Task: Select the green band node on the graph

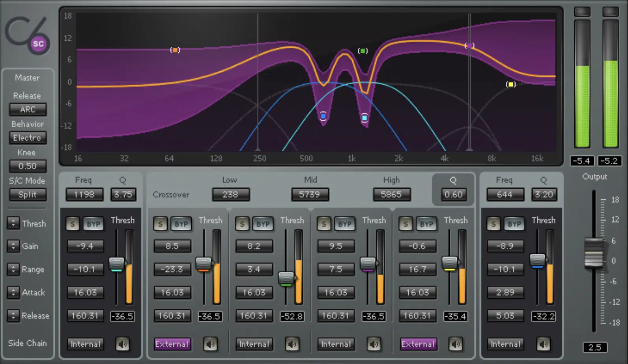Action: [363, 51]
